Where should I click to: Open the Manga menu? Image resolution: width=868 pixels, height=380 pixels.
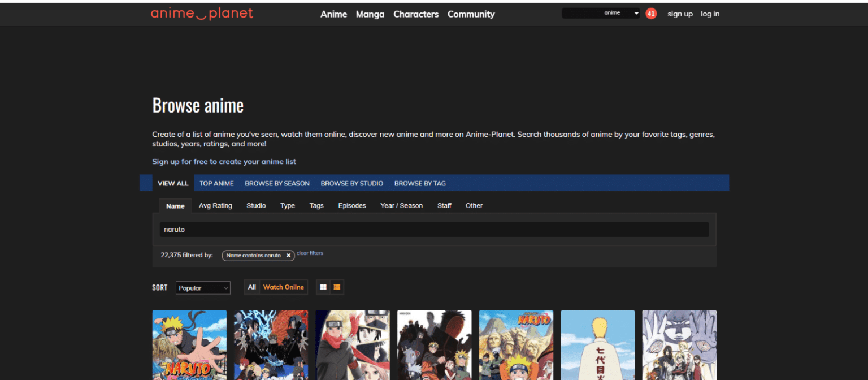pyautogui.click(x=370, y=14)
